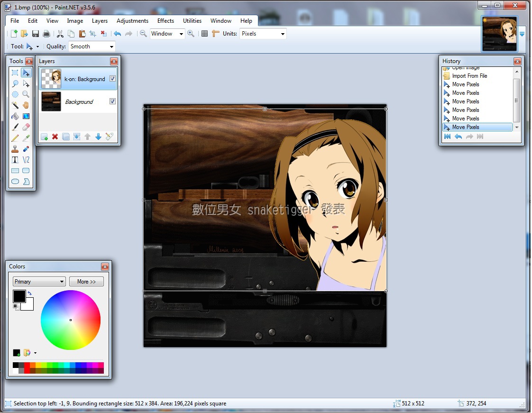Select the Pencil tool
The height and width of the screenshot is (413, 532).
coord(15,138)
